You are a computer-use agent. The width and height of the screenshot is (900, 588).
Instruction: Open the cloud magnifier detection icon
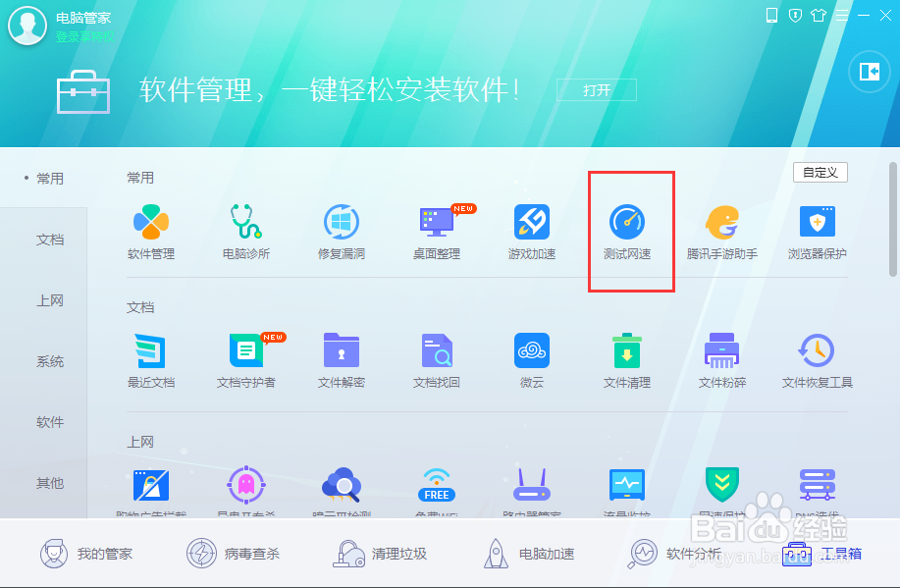tap(342, 485)
